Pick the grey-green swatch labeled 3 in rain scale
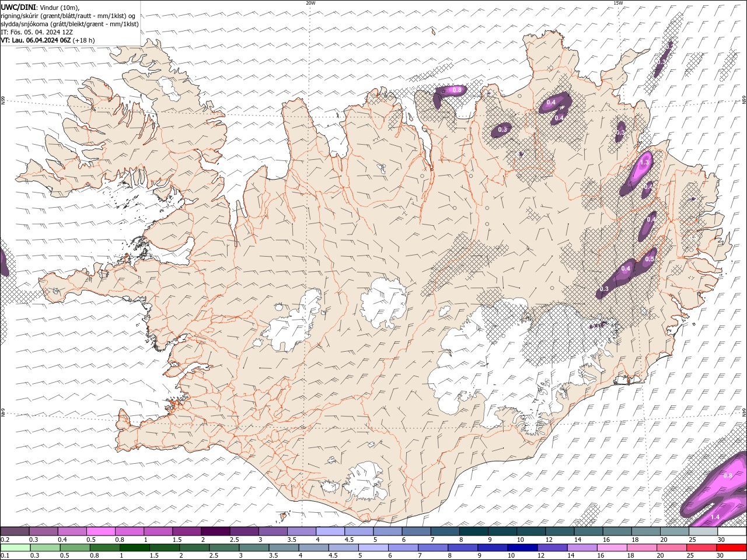 (x=254, y=548)
